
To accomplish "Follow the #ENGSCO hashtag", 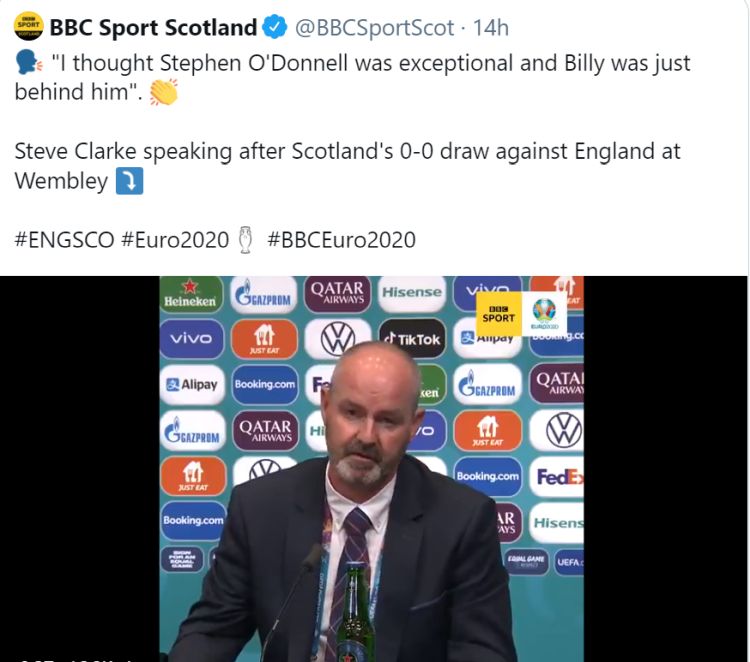I will coord(65,240).
